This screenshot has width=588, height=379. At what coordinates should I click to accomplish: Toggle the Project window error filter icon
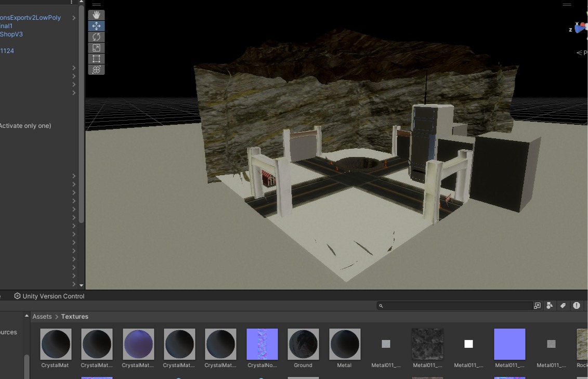[576, 306]
